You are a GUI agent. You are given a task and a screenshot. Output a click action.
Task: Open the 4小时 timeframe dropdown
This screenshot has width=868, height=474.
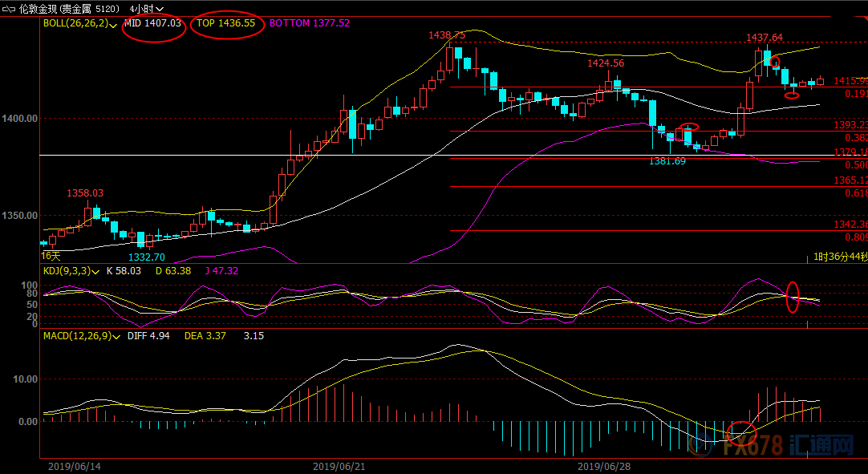click(146, 9)
